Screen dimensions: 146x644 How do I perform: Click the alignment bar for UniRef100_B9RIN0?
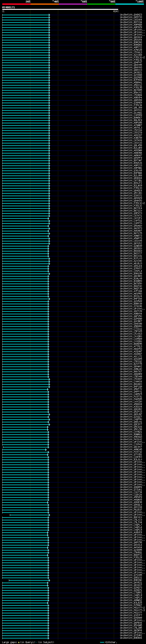tap(29, 580)
